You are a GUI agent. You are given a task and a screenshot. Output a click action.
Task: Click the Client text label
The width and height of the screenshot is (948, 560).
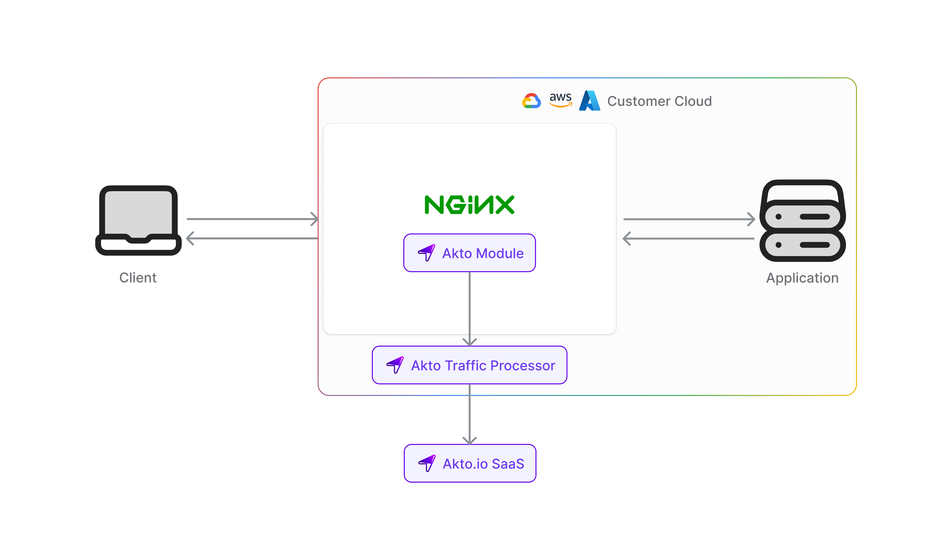coord(138,278)
